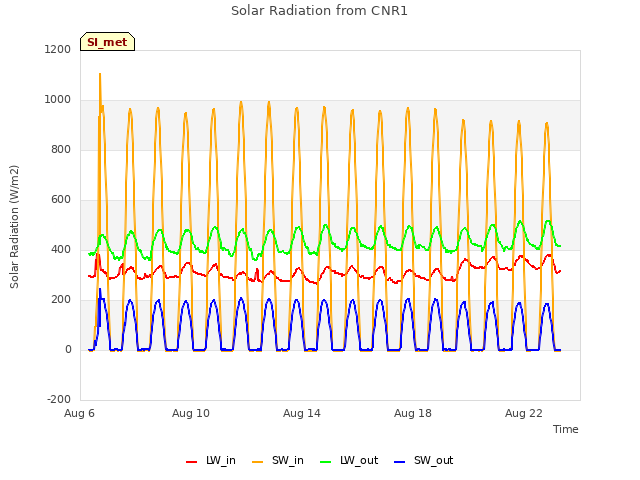Click the orange SW_in legend color marker
Screen dimensions: 640x480
[x=258, y=462]
